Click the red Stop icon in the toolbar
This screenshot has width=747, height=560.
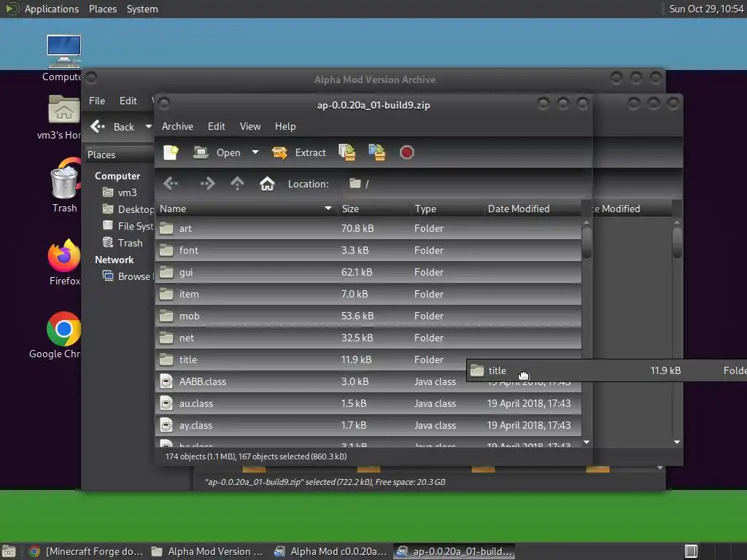406,152
